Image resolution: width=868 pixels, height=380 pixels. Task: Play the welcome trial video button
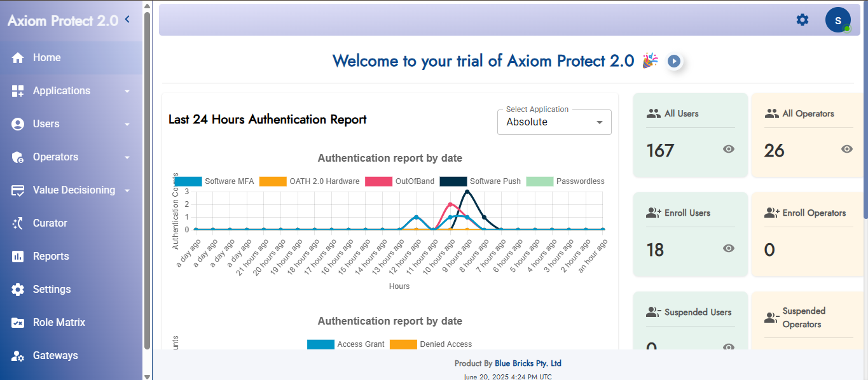tap(674, 61)
